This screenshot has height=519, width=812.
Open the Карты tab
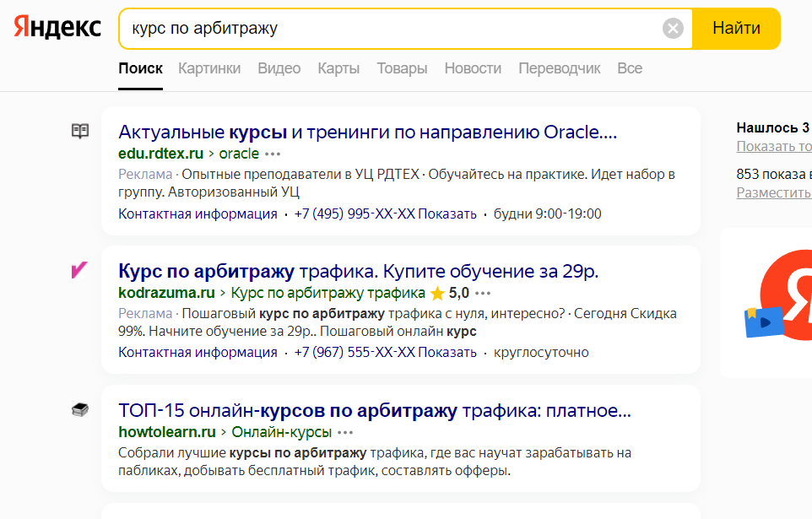click(x=338, y=68)
